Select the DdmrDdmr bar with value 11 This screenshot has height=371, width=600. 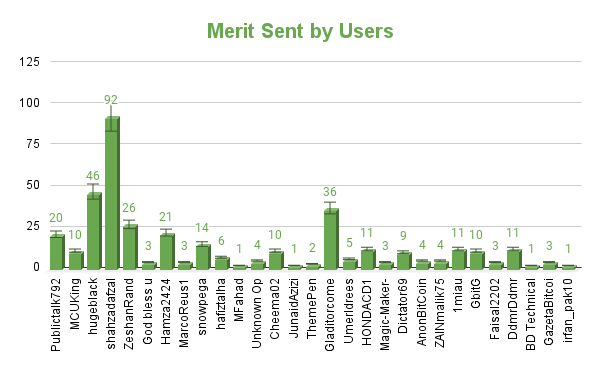click(x=514, y=260)
